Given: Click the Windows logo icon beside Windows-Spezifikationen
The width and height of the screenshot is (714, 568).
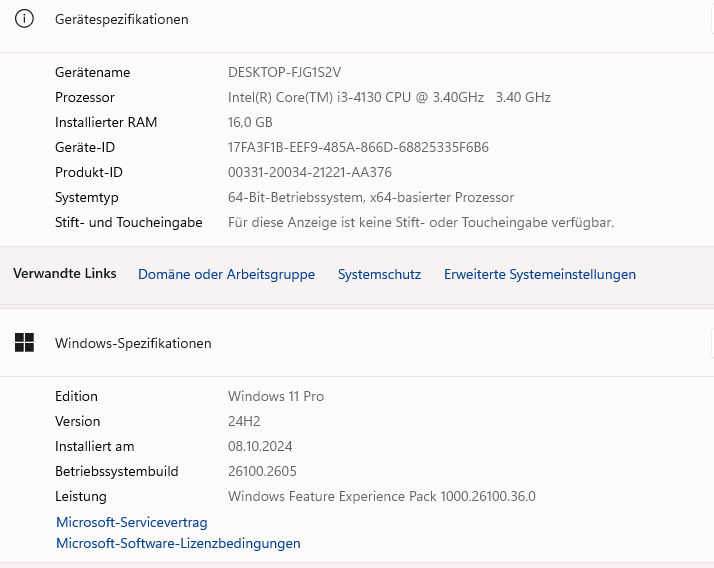Looking at the screenshot, I should pos(24,343).
